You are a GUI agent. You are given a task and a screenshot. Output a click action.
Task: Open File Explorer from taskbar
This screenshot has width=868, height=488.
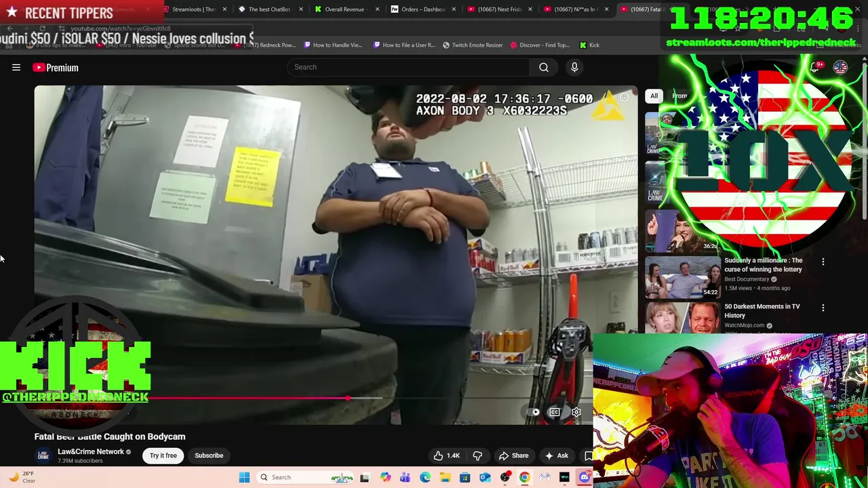click(x=445, y=477)
